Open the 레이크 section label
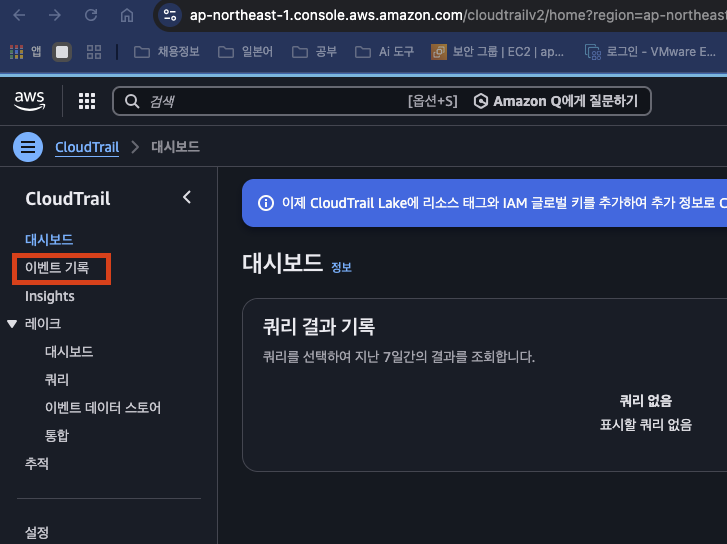The height and width of the screenshot is (544, 727). [x=43, y=323]
